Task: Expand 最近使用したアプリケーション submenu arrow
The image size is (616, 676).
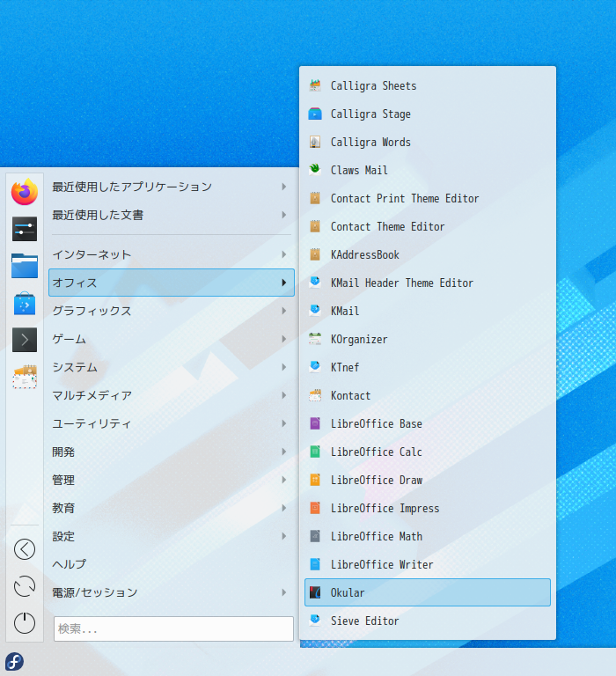Action: (283, 187)
